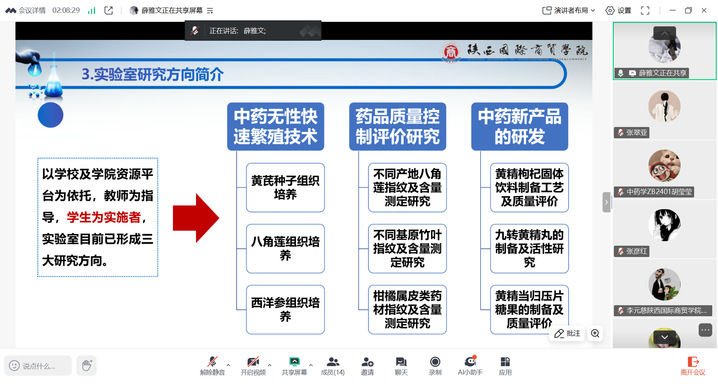Click slide heading 中药新产品的研发
Image resolution: width=718 pixels, height=384 pixels.
point(519,126)
